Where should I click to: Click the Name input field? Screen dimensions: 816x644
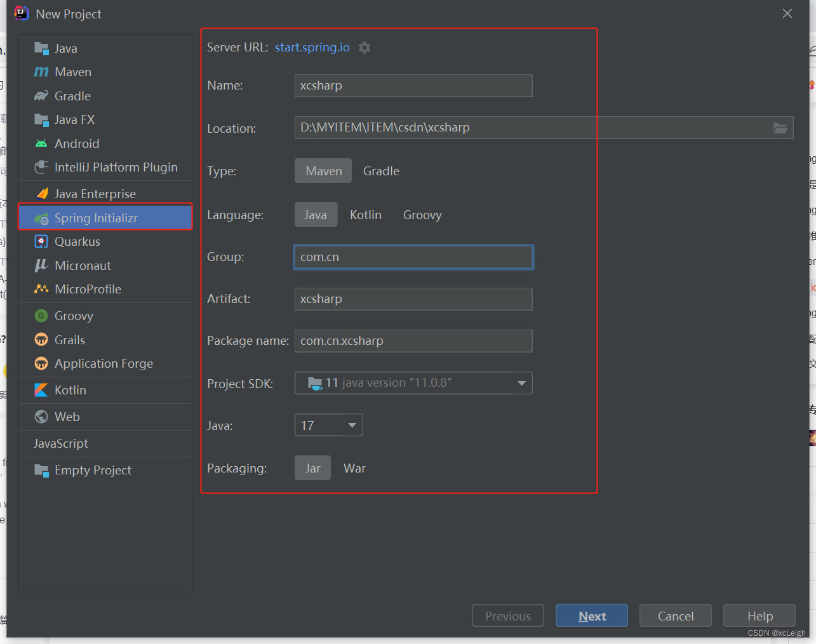(413, 86)
